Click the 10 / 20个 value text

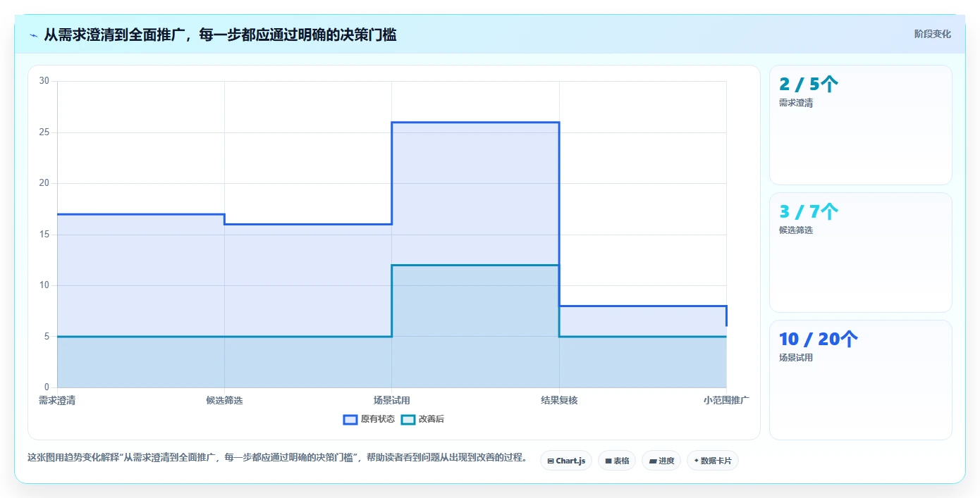[x=819, y=340]
